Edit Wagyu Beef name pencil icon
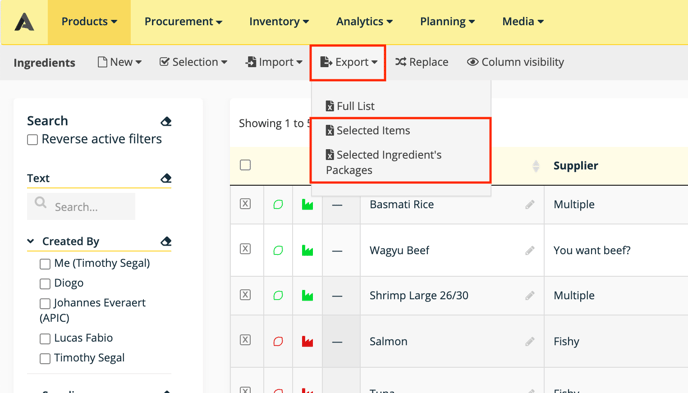The width and height of the screenshot is (688, 393). click(x=530, y=250)
